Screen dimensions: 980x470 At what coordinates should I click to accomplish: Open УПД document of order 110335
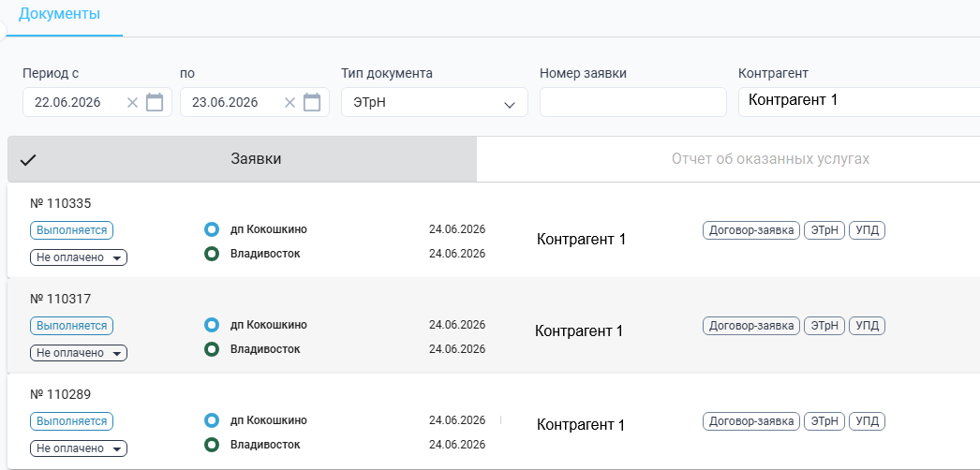tap(867, 230)
